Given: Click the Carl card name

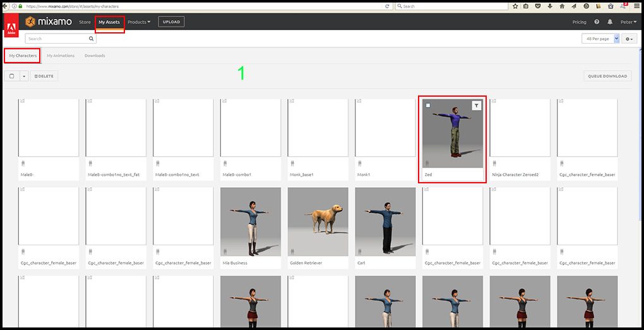Looking at the screenshot, I should point(361,263).
